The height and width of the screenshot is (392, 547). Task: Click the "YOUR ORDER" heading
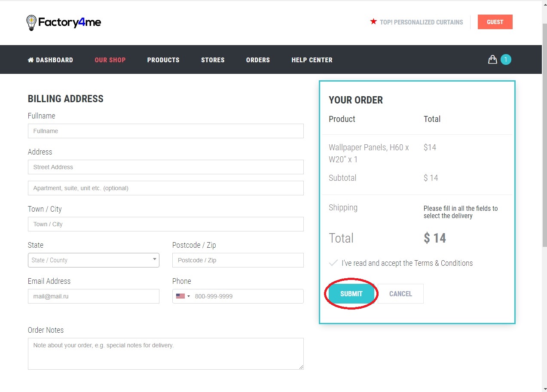point(356,100)
